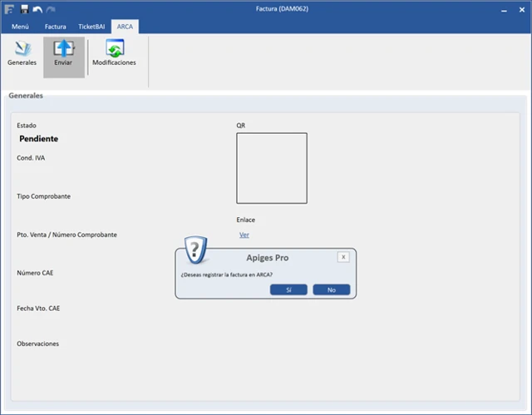
Task: Select the TicketBAI tab
Action: click(91, 27)
